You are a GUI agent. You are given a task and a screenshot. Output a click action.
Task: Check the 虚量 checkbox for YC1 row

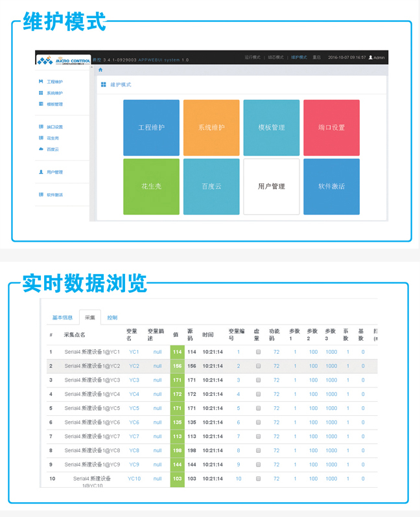click(x=258, y=352)
